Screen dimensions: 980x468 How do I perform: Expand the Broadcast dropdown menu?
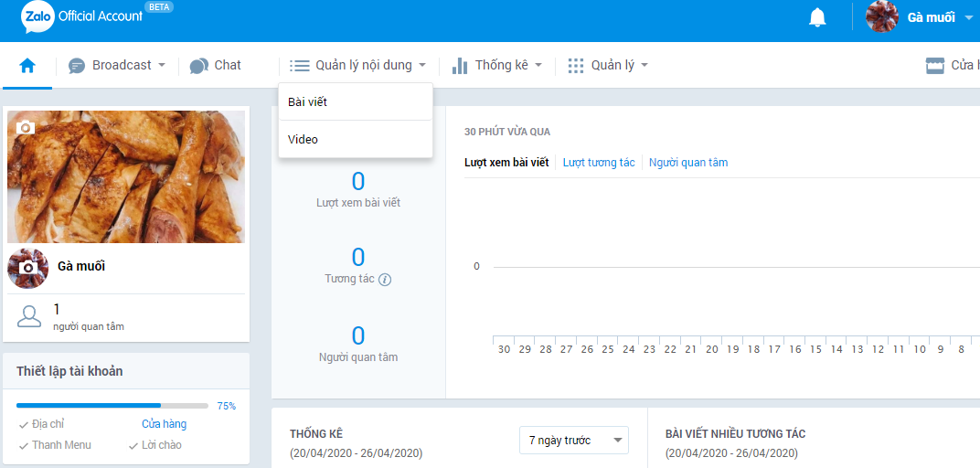pyautogui.click(x=118, y=66)
